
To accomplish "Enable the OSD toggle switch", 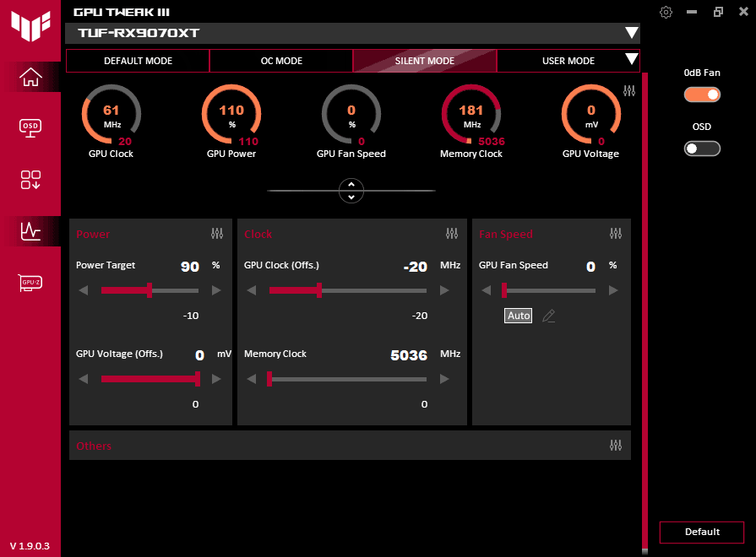I will 702,148.
